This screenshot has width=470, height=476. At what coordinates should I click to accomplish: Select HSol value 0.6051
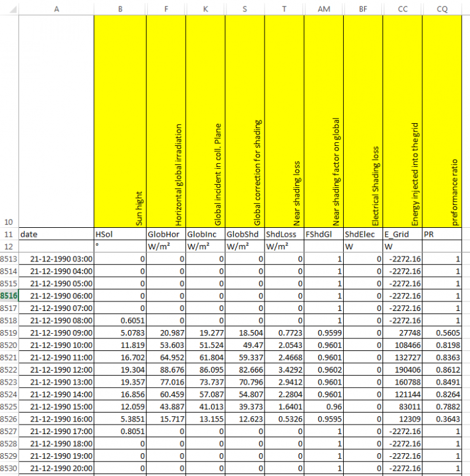[120, 321]
